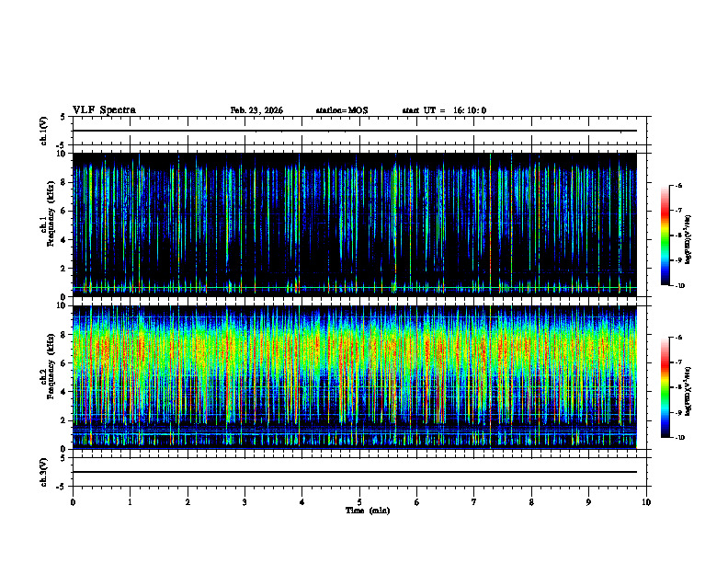
Task: Click time axis tick label "9"
Action: [588, 502]
